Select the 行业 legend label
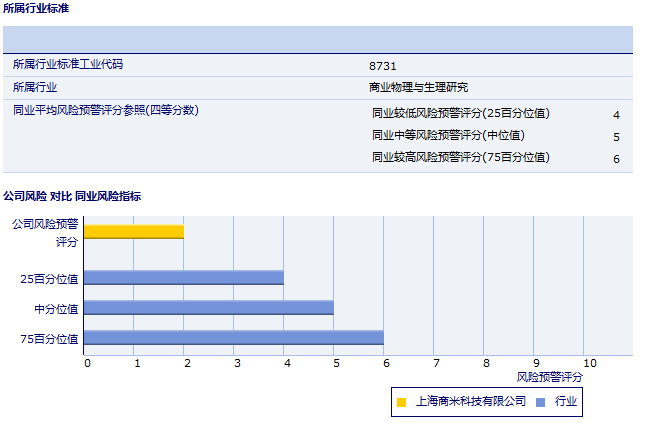 [566, 402]
